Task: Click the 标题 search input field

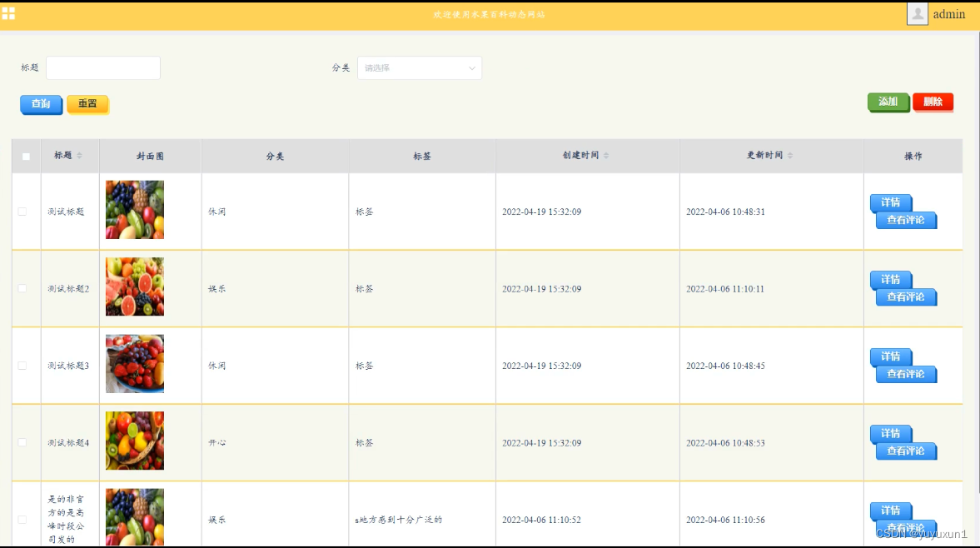Action: [102, 67]
